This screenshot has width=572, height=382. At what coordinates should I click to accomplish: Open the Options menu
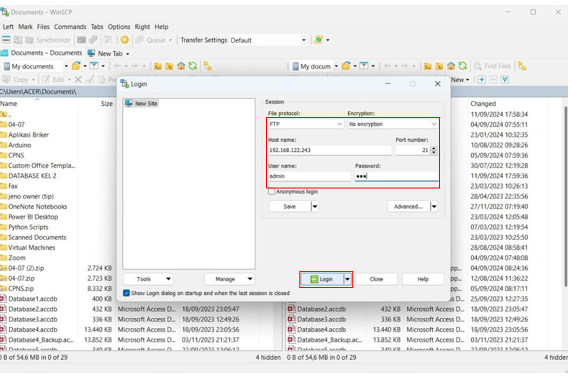tap(119, 27)
